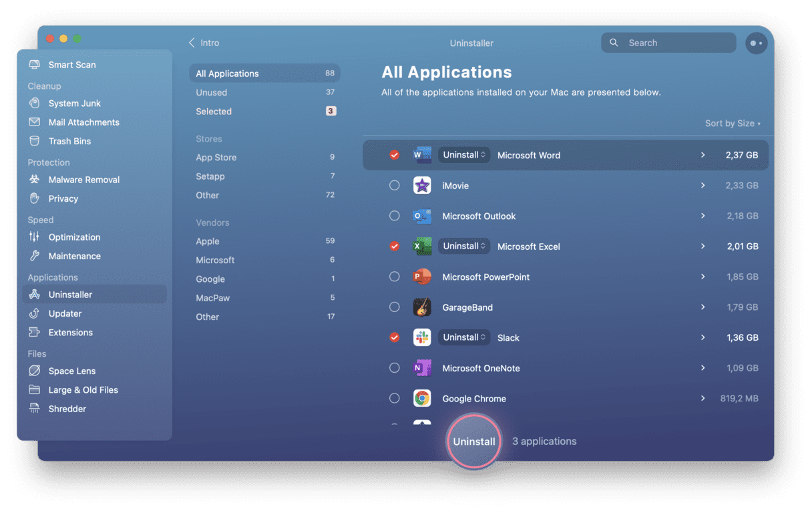Filter by Google vendor
Screen dimensions: 812x511
(x=264, y=279)
